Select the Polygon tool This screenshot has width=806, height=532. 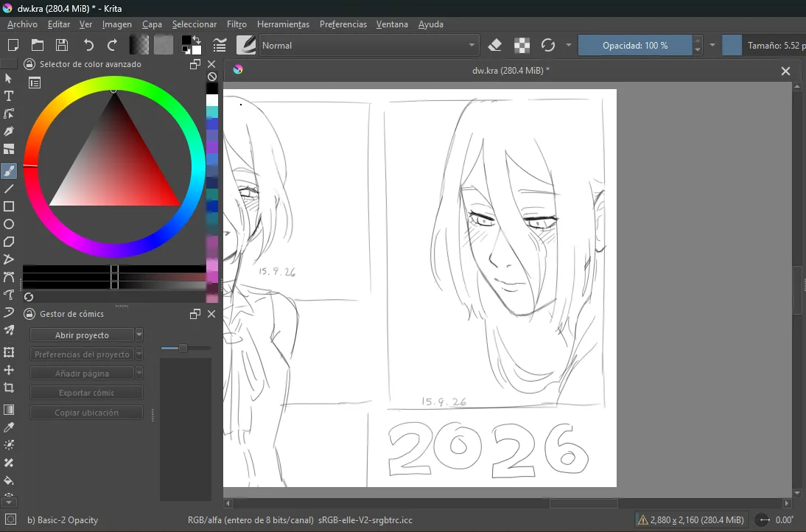[9, 242]
